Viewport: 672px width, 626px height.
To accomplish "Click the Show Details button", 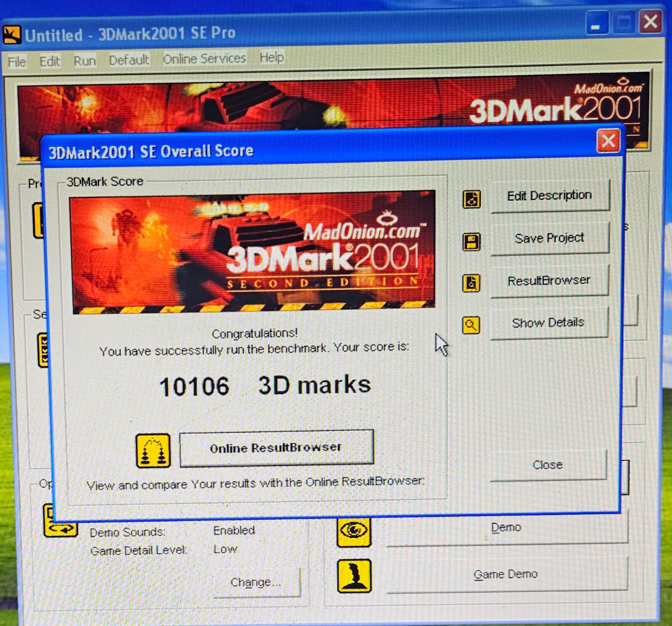I will click(x=549, y=322).
